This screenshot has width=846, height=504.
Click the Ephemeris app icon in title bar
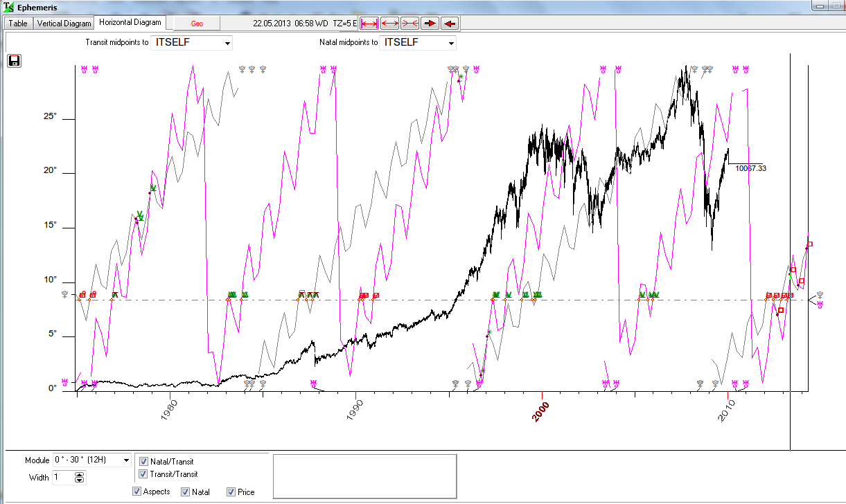[8, 8]
